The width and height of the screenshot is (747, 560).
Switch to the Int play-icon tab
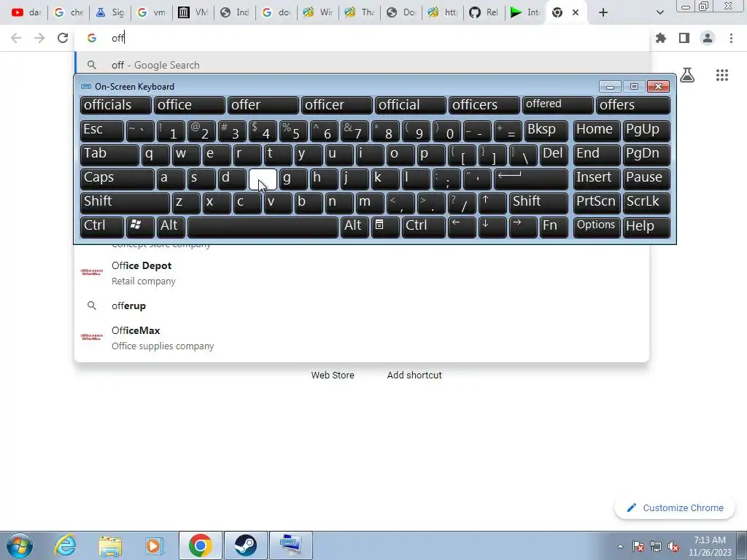coord(525,12)
